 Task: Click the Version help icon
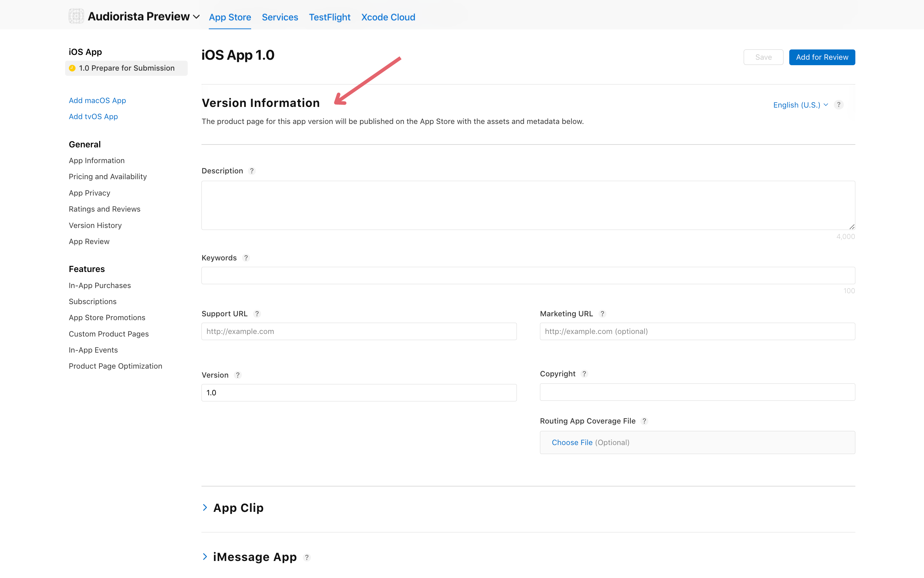237,375
